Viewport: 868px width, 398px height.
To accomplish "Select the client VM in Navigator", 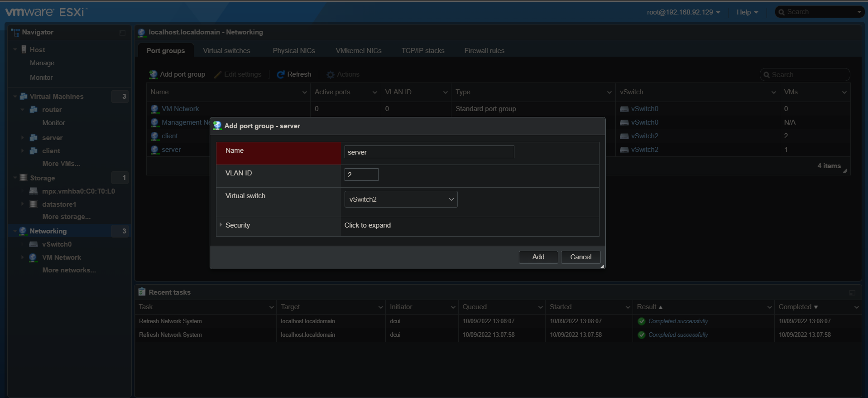I will [51, 151].
